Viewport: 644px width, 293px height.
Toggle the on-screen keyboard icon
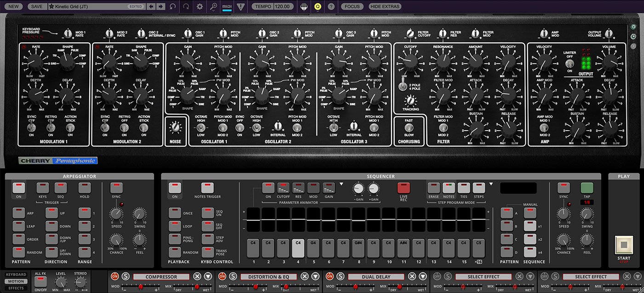[304, 6]
